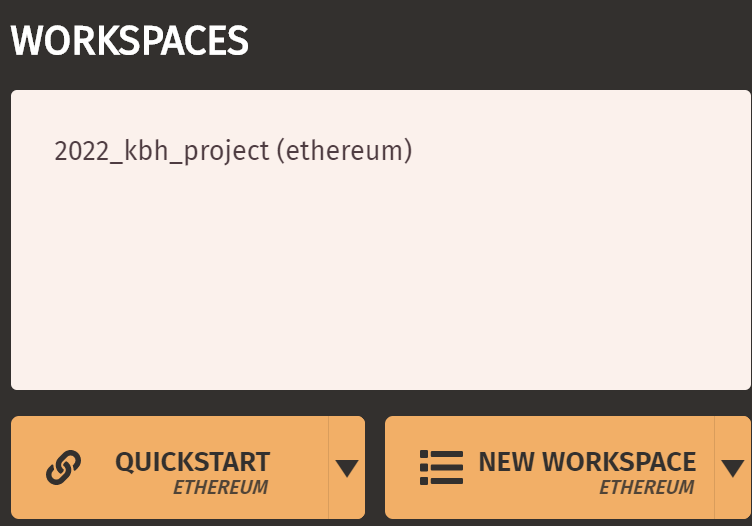Viewport: 752px width, 526px height.
Task: Select the word 2022_kbh_project in the list
Action: (x=162, y=151)
